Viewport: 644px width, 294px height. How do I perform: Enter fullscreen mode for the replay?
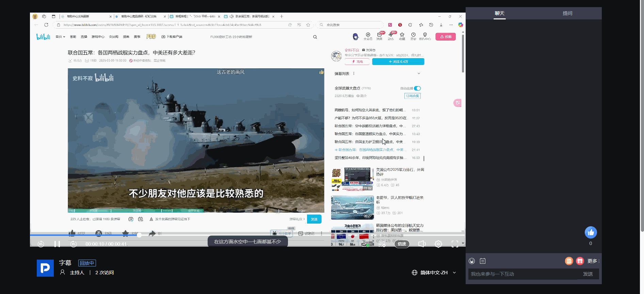pyautogui.click(x=455, y=244)
